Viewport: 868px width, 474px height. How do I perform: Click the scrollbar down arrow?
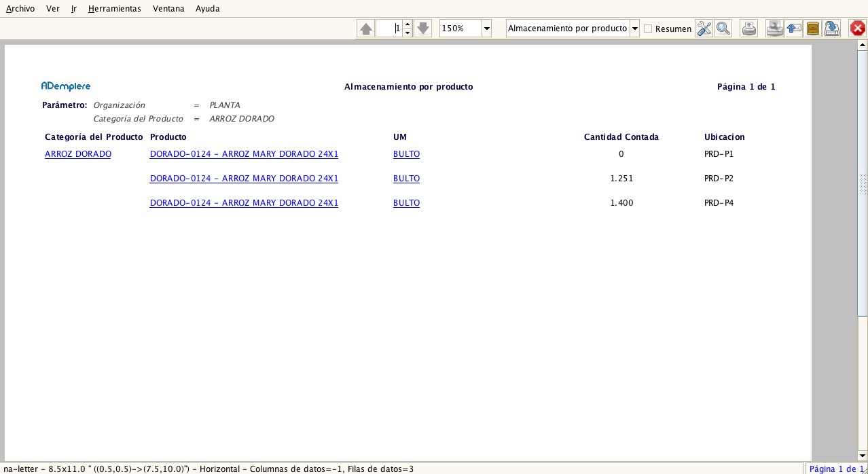pos(863,455)
